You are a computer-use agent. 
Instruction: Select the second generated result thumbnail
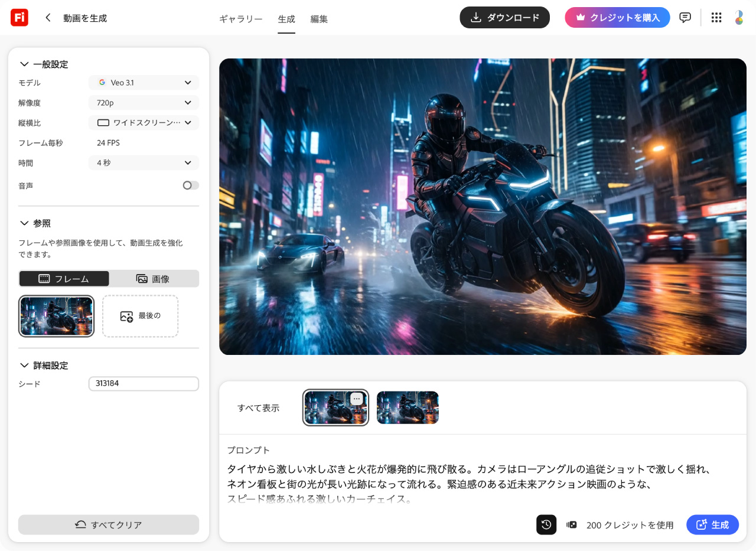(408, 407)
